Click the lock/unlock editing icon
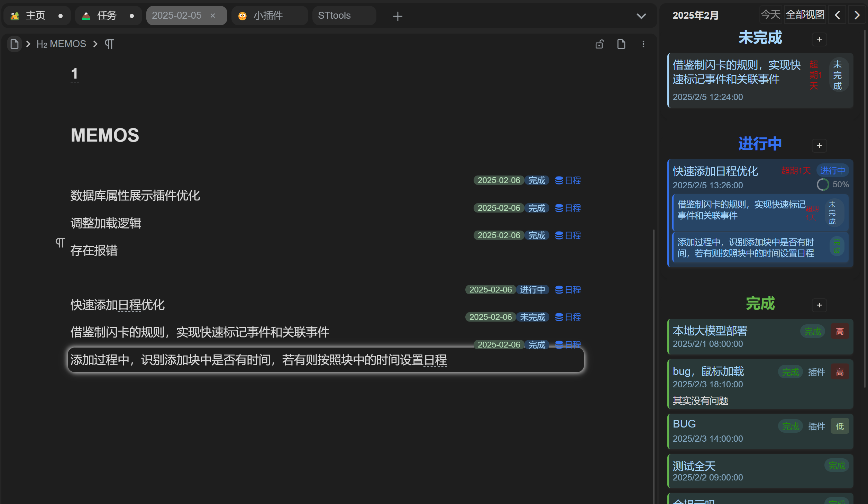This screenshot has width=868, height=504. point(599,44)
